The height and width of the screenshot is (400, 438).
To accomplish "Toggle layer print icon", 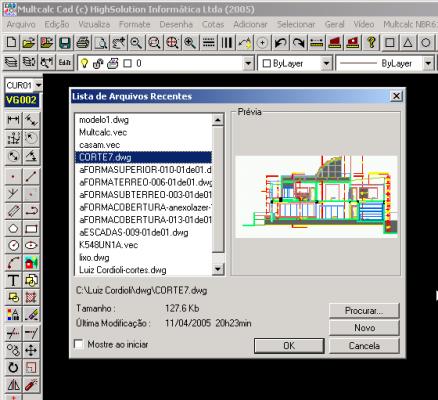I will click(x=113, y=63).
